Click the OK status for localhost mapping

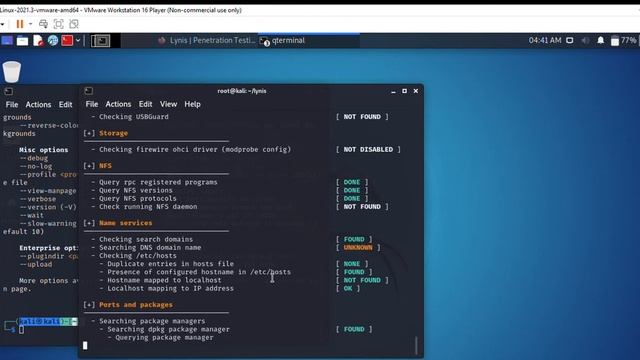(348, 288)
